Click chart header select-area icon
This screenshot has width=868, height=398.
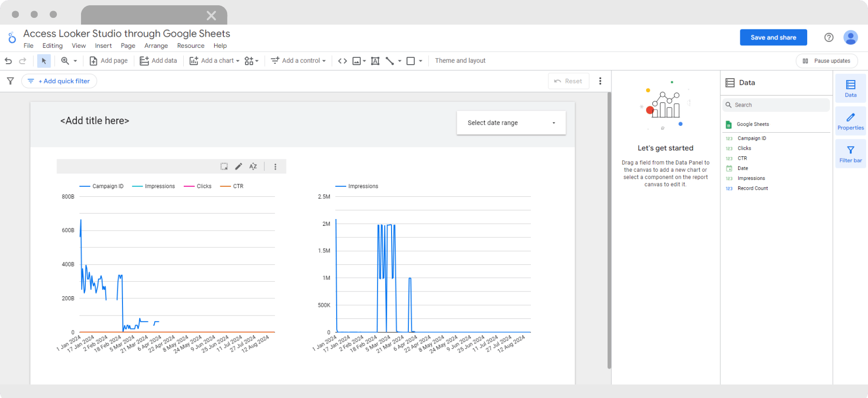224,166
